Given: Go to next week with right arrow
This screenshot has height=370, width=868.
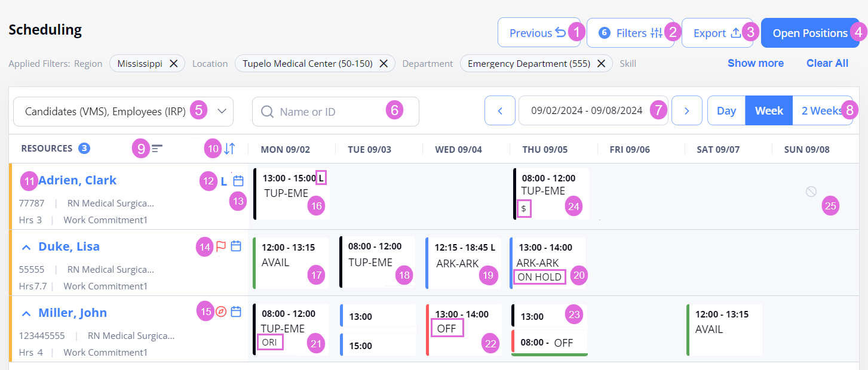Looking at the screenshot, I should (x=687, y=111).
